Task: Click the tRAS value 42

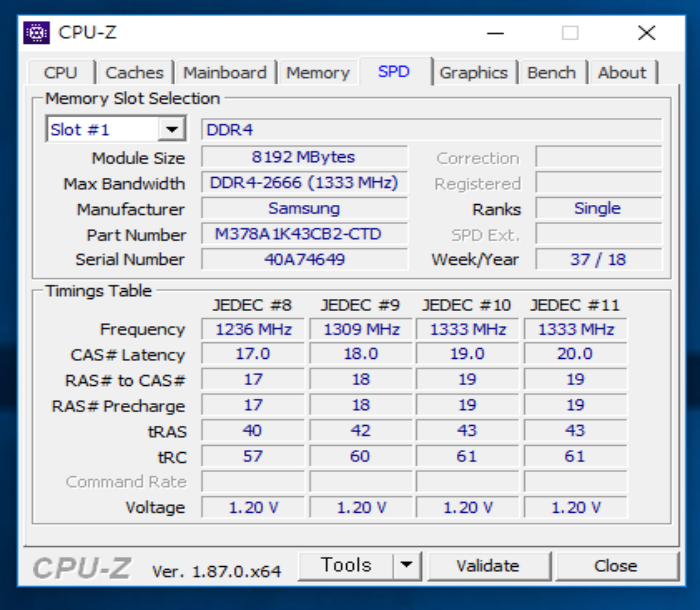Action: coord(361,430)
